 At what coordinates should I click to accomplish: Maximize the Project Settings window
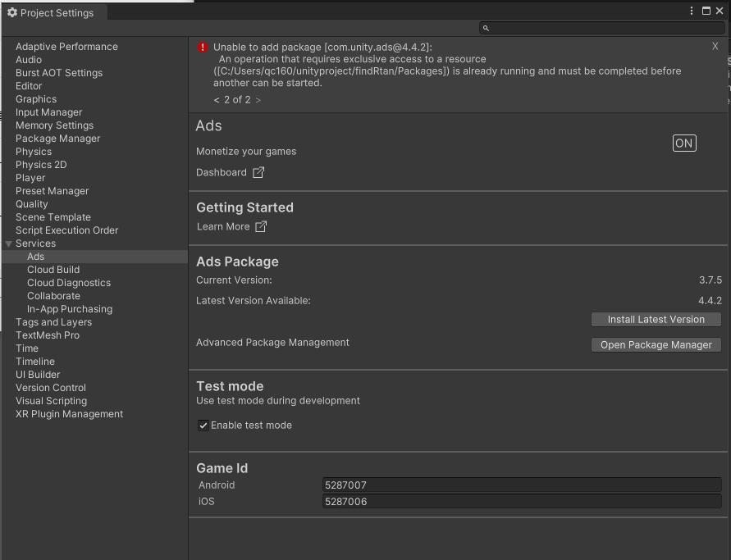tap(706, 11)
